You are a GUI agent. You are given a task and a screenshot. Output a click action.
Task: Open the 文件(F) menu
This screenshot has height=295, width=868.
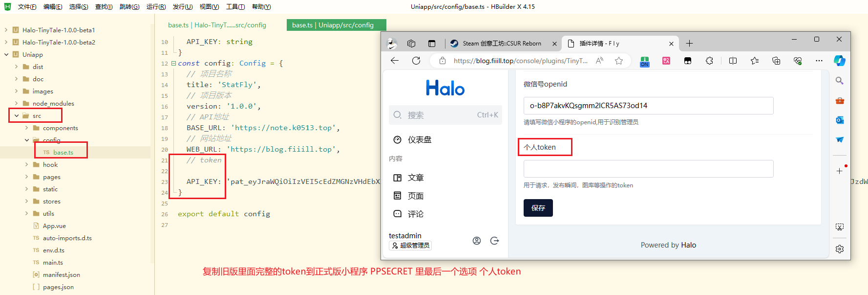(27, 7)
